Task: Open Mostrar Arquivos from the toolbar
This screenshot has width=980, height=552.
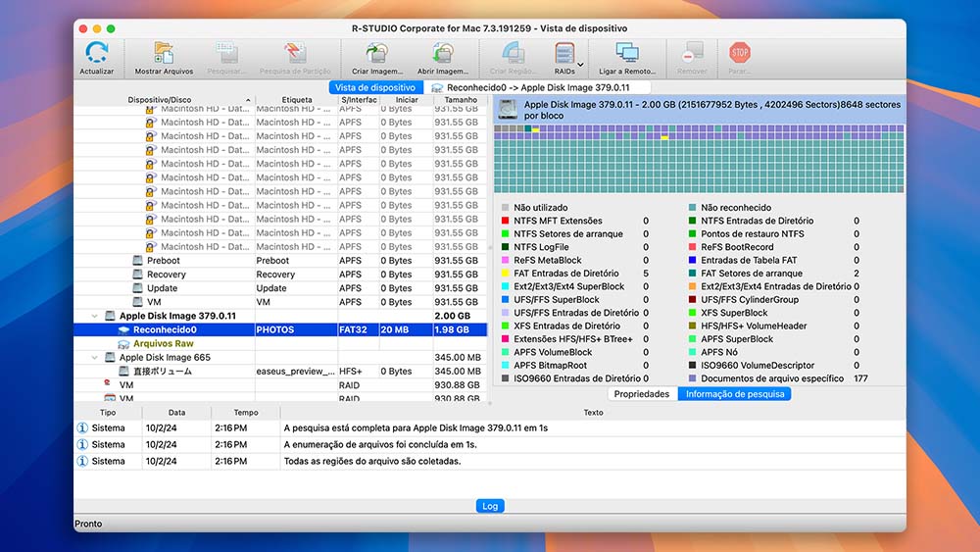Action: pyautogui.click(x=164, y=58)
